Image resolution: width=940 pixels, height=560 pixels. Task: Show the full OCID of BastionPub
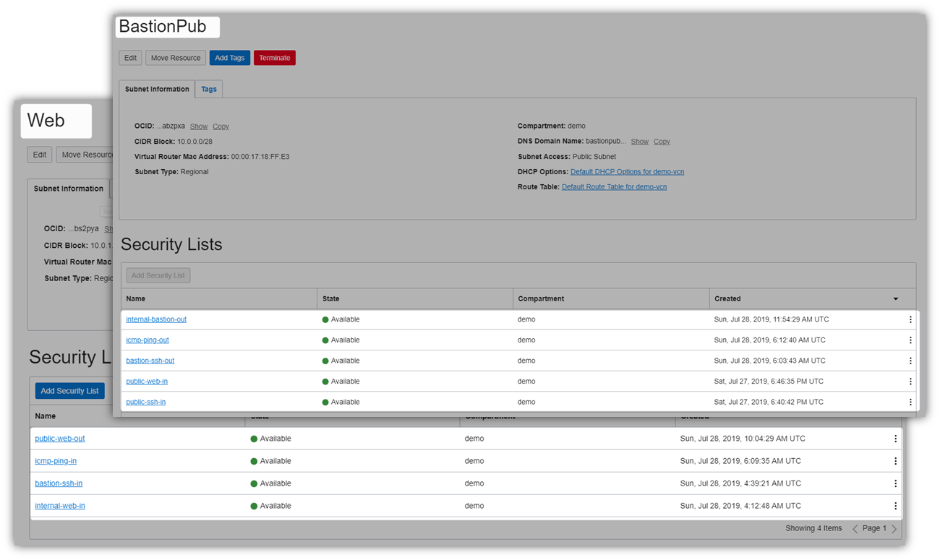(198, 126)
